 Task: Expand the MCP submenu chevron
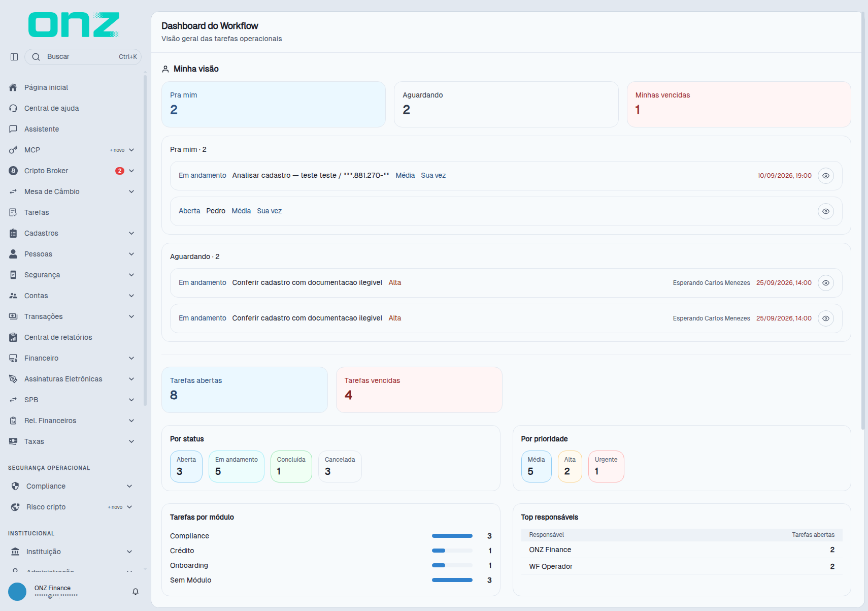point(131,150)
